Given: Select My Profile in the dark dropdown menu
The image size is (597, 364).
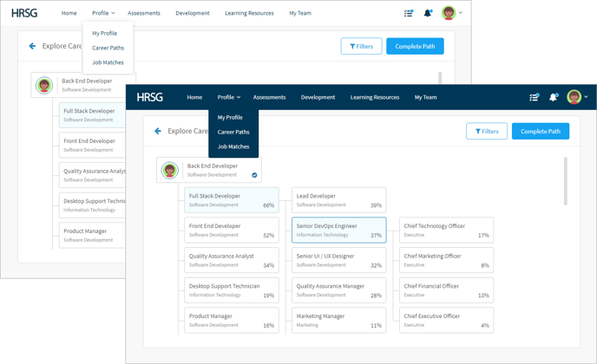Looking at the screenshot, I should (230, 118).
